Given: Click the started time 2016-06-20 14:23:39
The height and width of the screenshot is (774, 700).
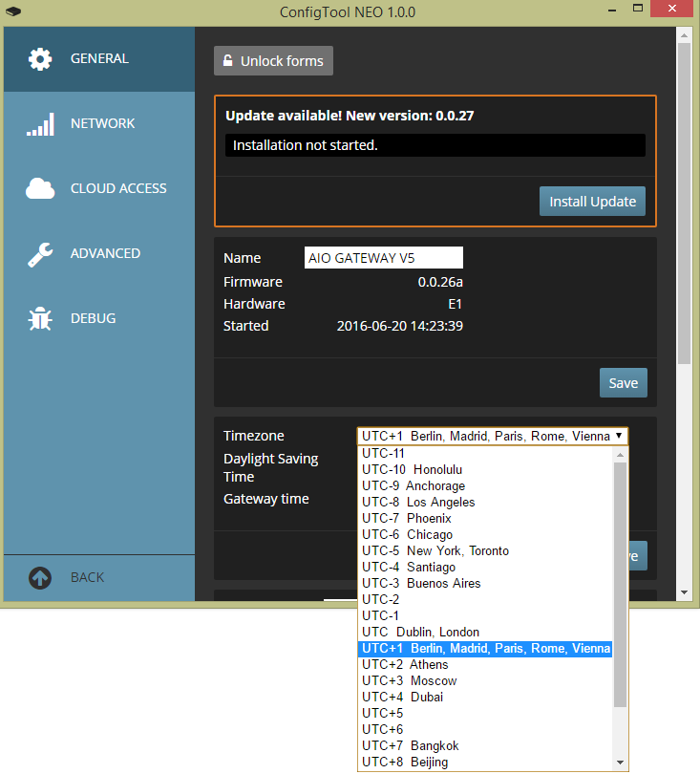Looking at the screenshot, I should click(x=399, y=326).
